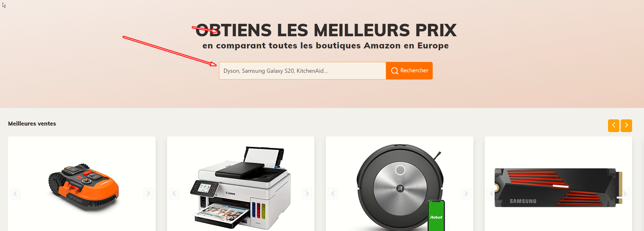Show next image of the Canon printer

click(307, 194)
